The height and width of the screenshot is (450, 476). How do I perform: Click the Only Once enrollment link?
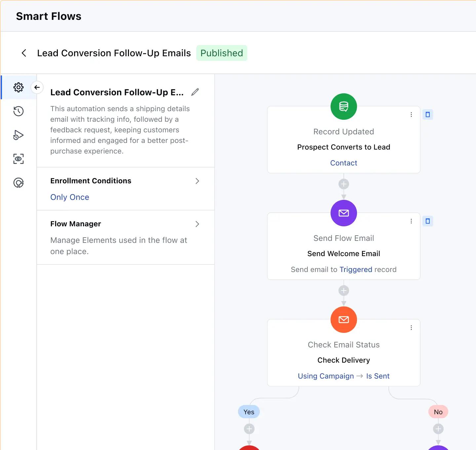click(70, 197)
